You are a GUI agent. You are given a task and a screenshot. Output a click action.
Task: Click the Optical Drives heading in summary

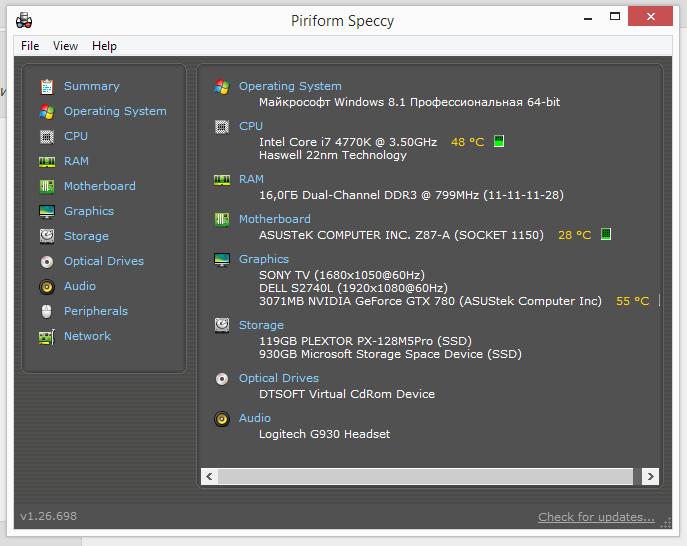click(279, 378)
